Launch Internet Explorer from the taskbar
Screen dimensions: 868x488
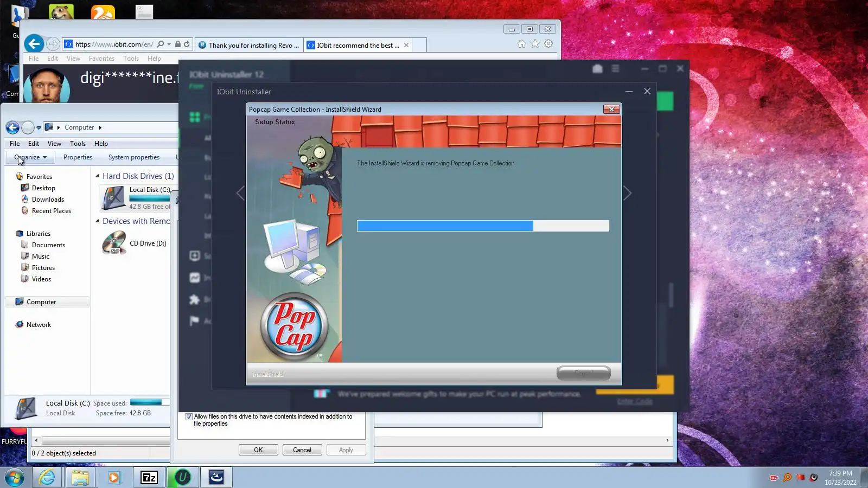(47, 477)
